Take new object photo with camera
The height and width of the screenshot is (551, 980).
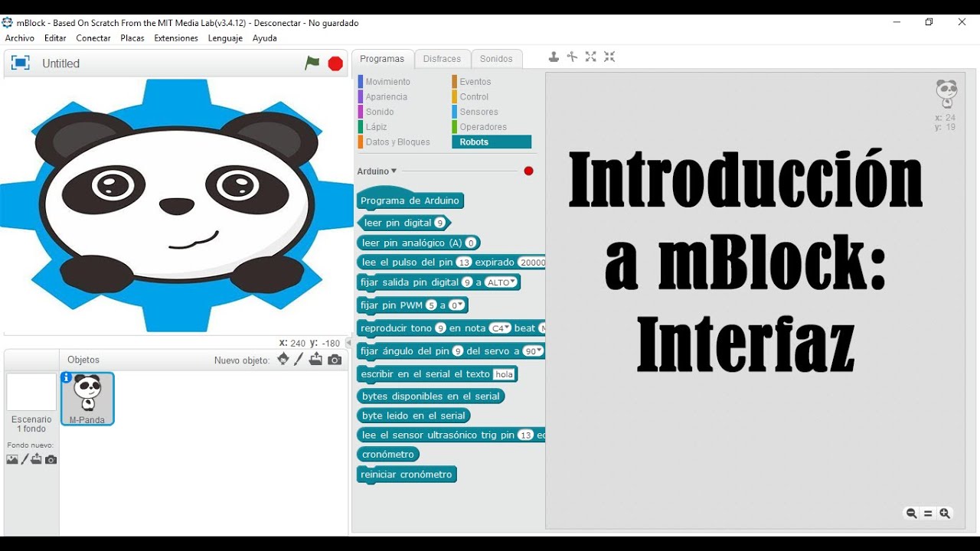click(335, 360)
